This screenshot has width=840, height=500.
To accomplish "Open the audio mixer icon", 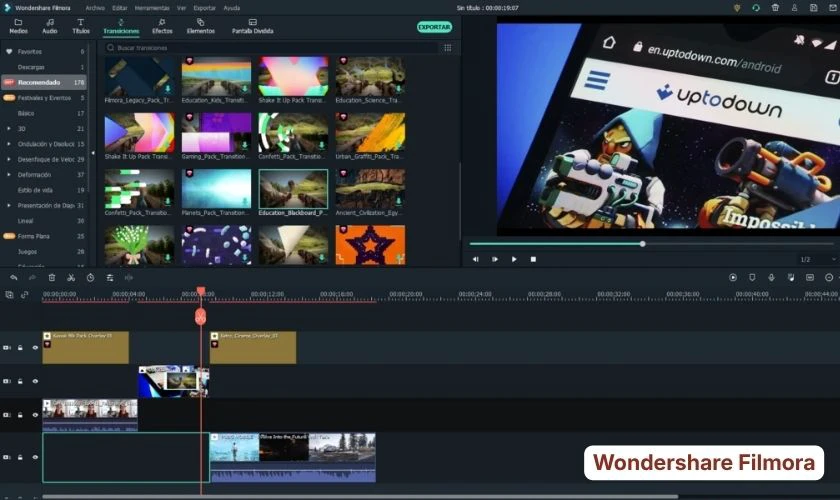I will [x=791, y=277].
